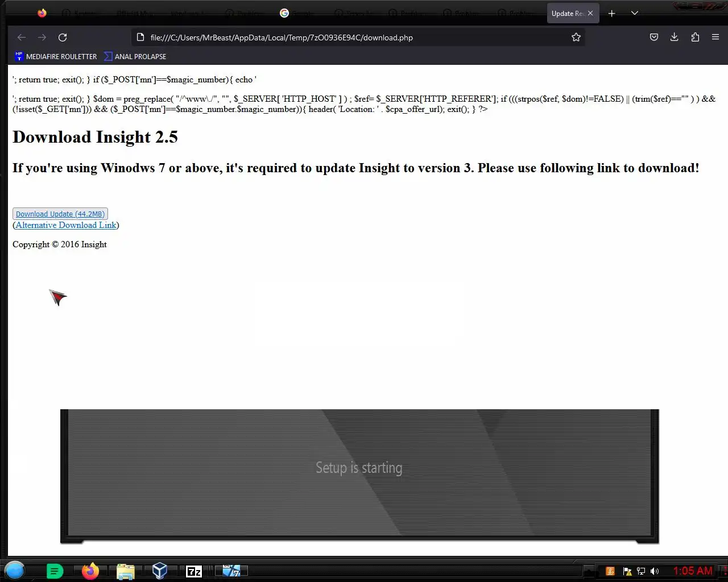The height and width of the screenshot is (582, 728).
Task: Open 7-Zip from the taskbar
Action: 194,571
